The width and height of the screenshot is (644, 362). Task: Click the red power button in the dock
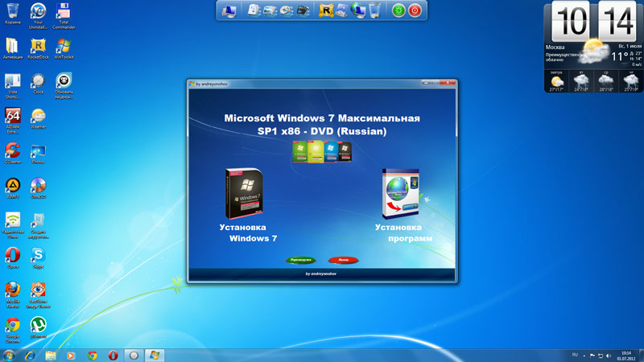pyautogui.click(x=415, y=10)
